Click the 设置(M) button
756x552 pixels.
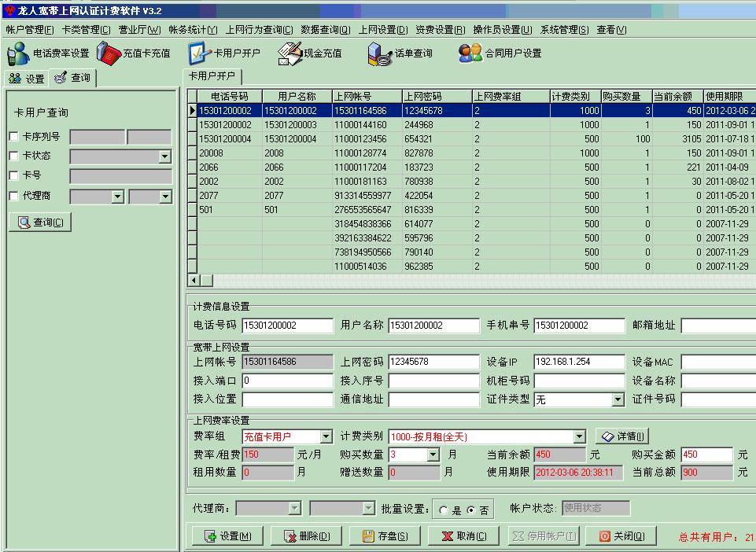point(227,535)
